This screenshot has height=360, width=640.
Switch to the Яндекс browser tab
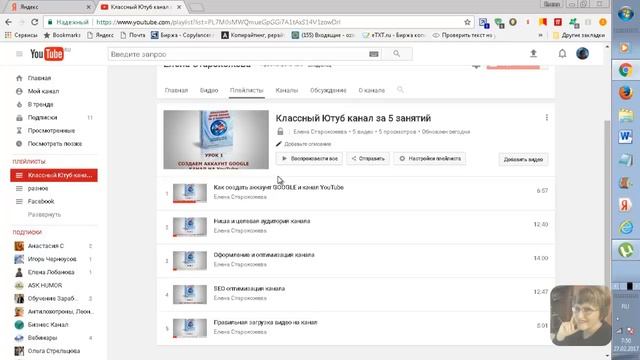(48, 7)
